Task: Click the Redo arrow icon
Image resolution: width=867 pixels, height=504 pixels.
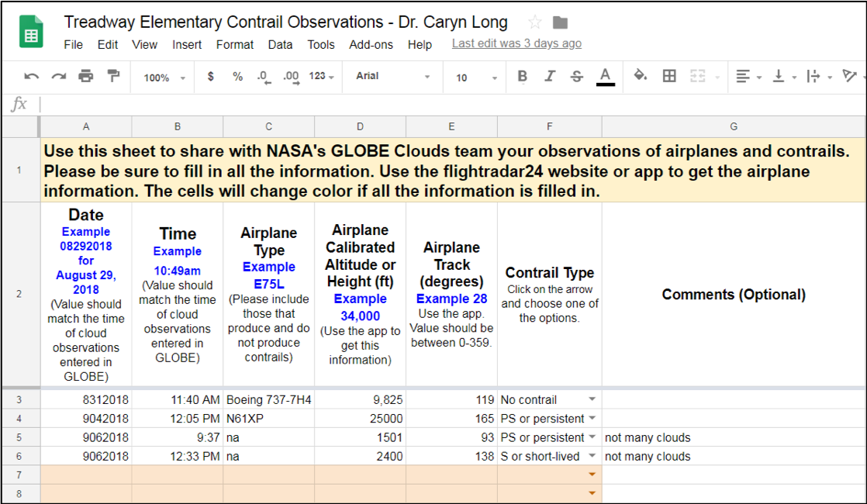Action: pos(59,76)
